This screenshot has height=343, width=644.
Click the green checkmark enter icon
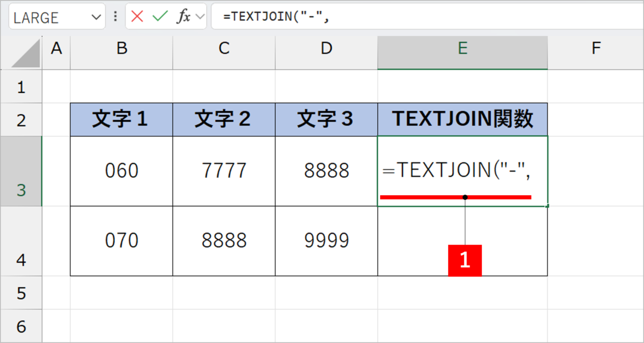pyautogui.click(x=160, y=17)
